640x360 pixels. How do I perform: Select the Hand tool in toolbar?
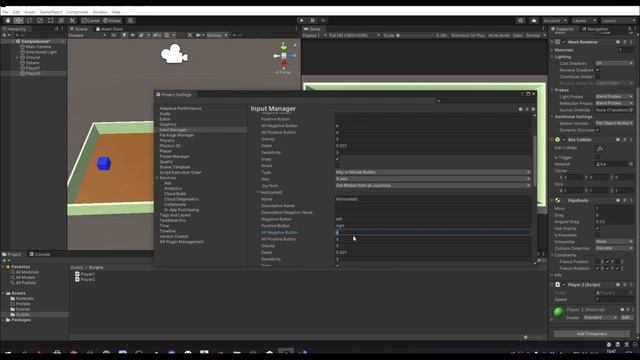7,20
